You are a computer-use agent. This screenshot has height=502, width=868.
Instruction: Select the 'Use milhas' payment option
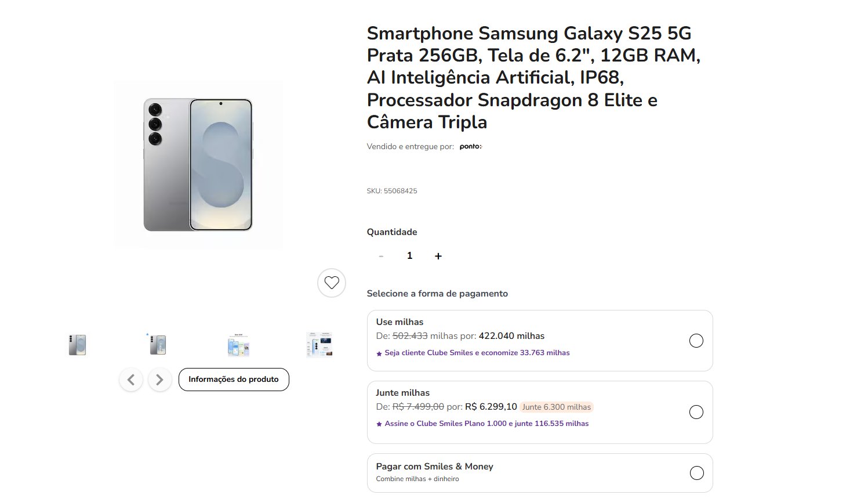pyautogui.click(x=696, y=341)
